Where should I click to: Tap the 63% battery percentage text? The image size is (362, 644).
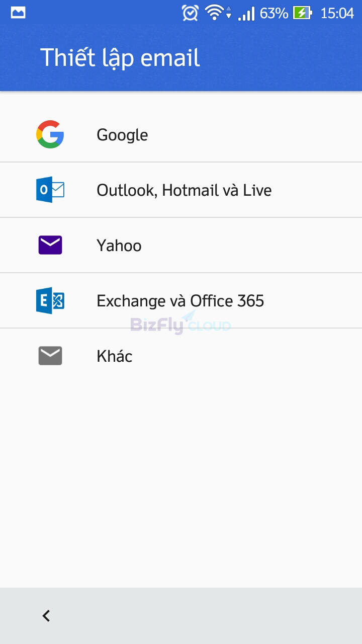(274, 13)
